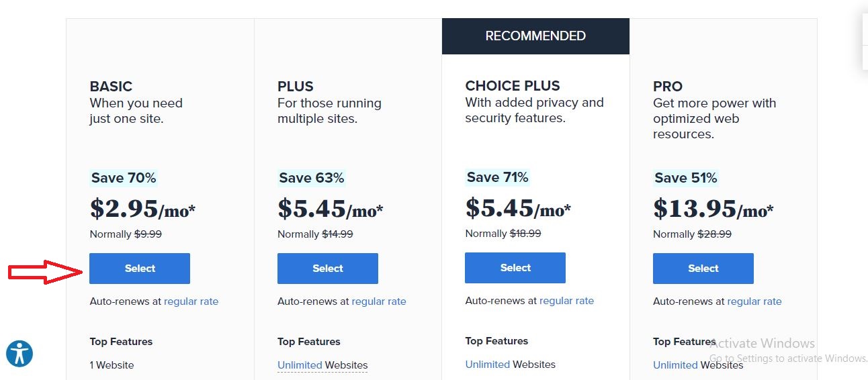Click the Save 71% badge
868x380 pixels.
pyautogui.click(x=497, y=177)
